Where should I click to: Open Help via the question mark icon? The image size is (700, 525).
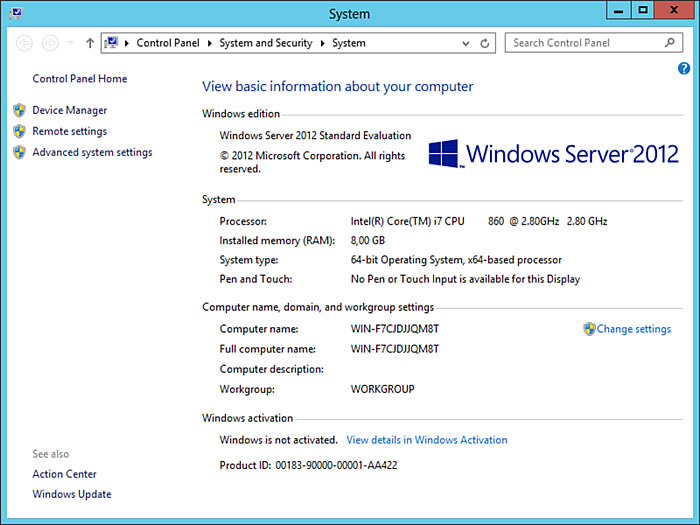pos(683,68)
